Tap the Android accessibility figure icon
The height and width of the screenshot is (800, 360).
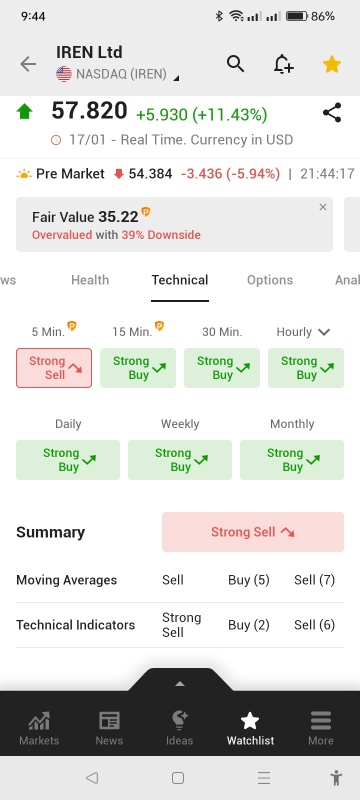point(336,778)
